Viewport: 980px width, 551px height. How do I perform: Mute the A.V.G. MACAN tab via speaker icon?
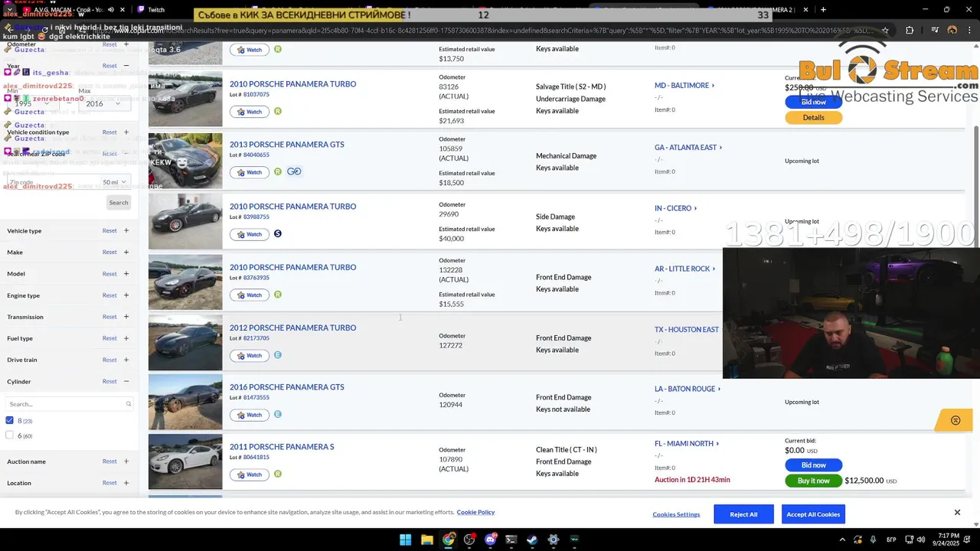111,10
